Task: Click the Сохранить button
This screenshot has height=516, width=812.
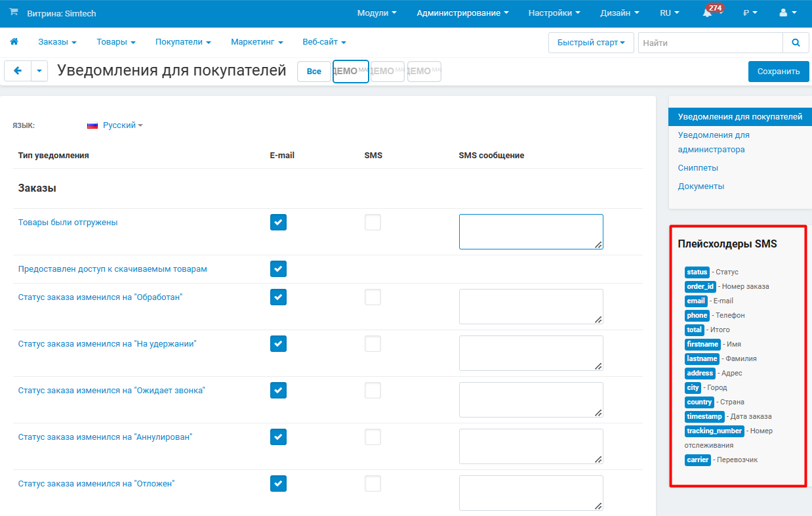Action: 779,72
